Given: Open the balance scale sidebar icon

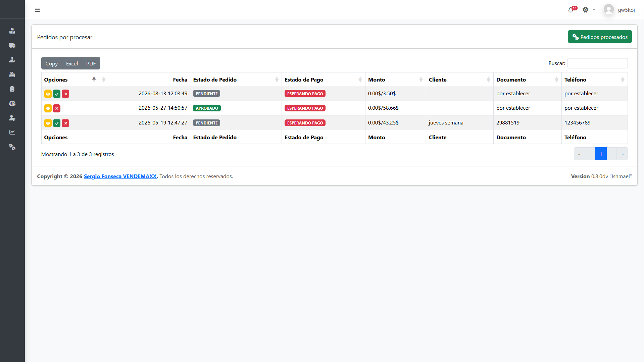Looking at the screenshot, I should click(x=12, y=103).
